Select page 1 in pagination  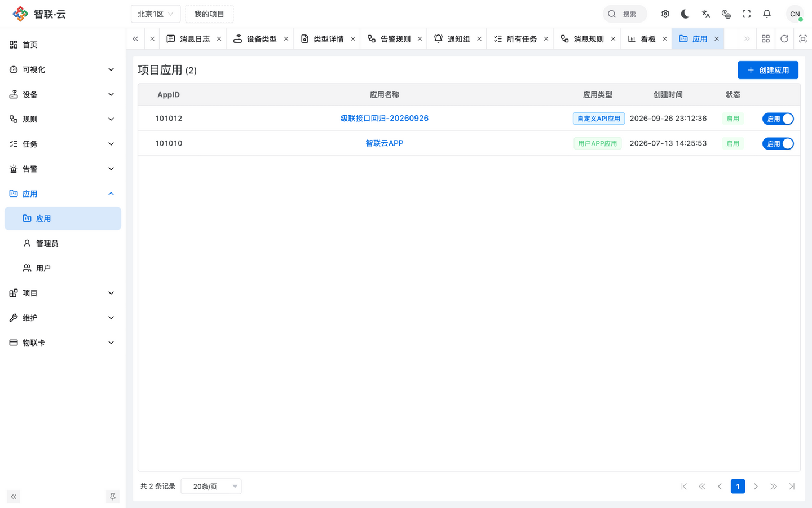(x=738, y=487)
